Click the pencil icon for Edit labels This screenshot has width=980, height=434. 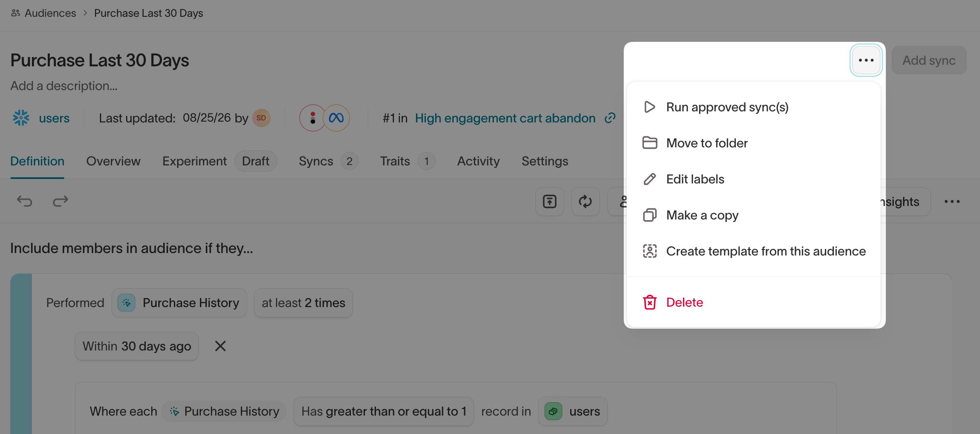(650, 179)
